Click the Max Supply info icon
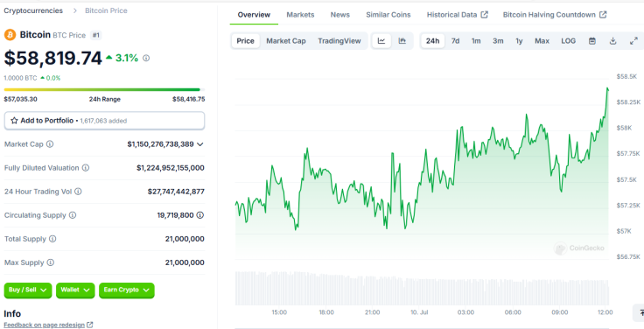This screenshot has width=644, height=329. coord(50,262)
